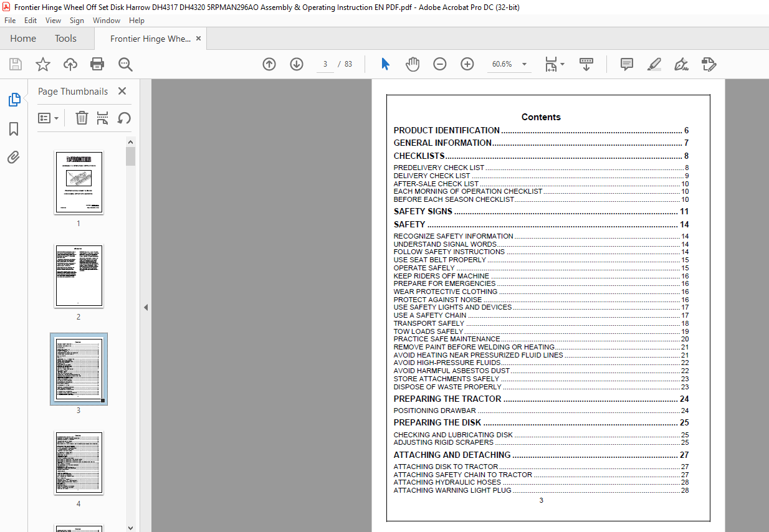Viewport: 769px width, 532px height.
Task: Click the thumbnails scrollbar up arrow
Action: coord(130,142)
